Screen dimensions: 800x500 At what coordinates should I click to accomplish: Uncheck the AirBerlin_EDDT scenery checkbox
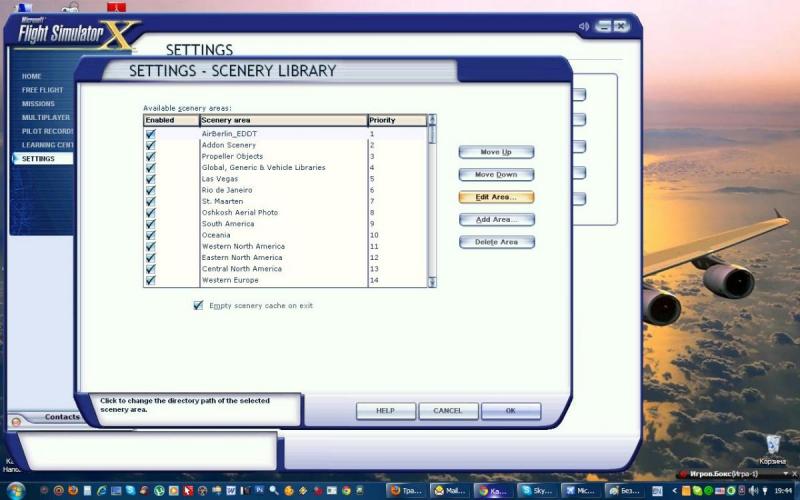151,134
